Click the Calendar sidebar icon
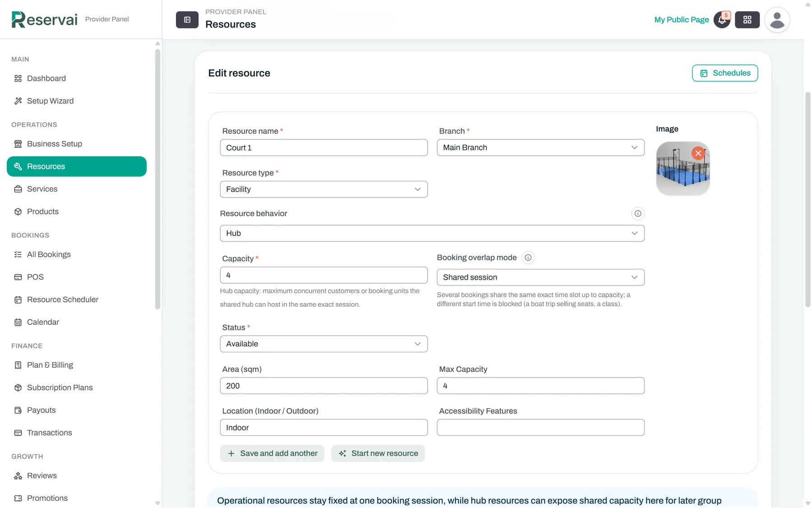The width and height of the screenshot is (812, 508). click(18, 322)
